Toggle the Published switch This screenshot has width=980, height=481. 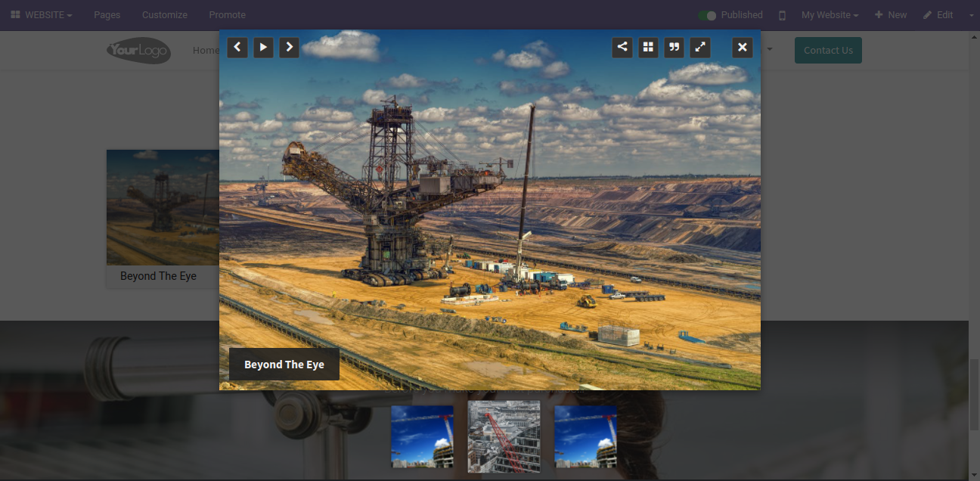point(707,15)
